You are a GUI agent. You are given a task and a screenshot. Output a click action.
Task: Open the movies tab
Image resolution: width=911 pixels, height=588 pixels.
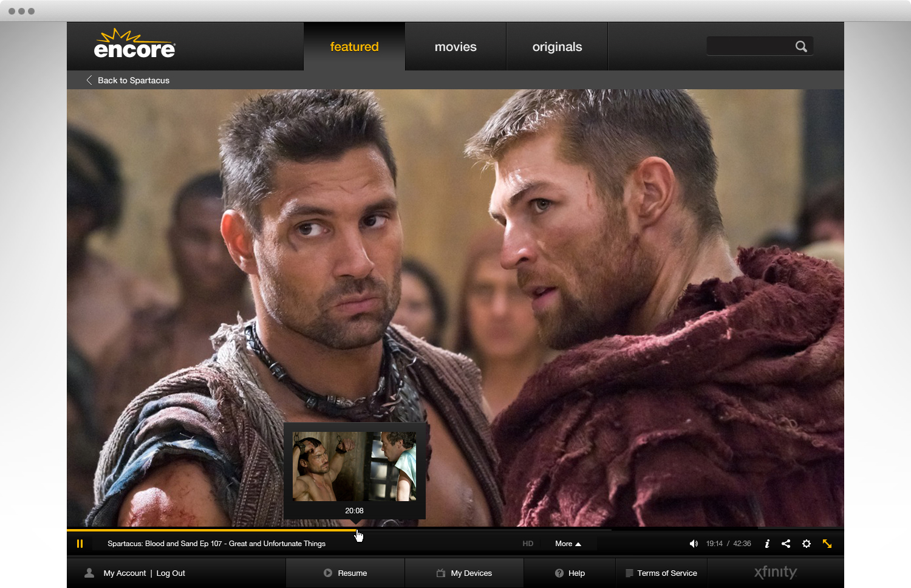tap(455, 47)
